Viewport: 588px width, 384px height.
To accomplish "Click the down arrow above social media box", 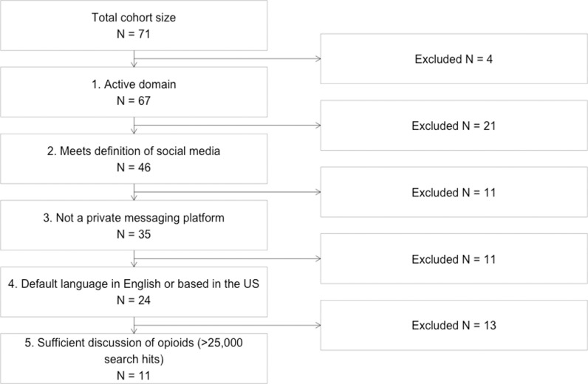I will [x=134, y=126].
